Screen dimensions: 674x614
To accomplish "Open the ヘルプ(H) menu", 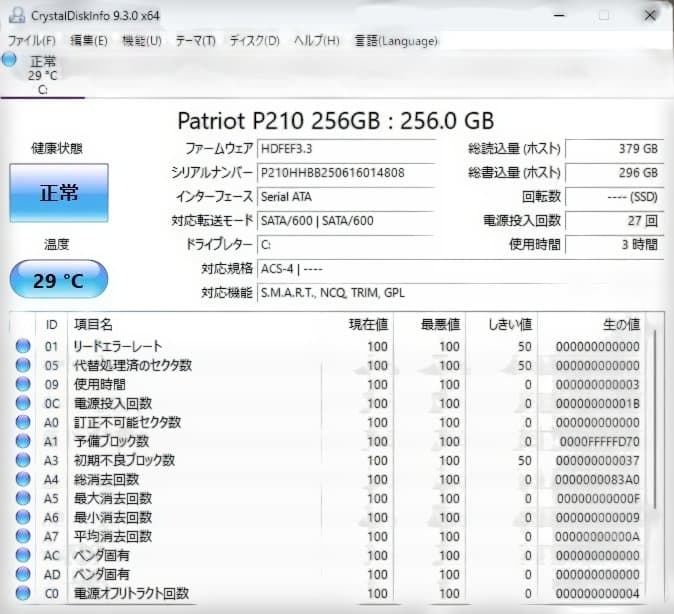I will pos(317,41).
